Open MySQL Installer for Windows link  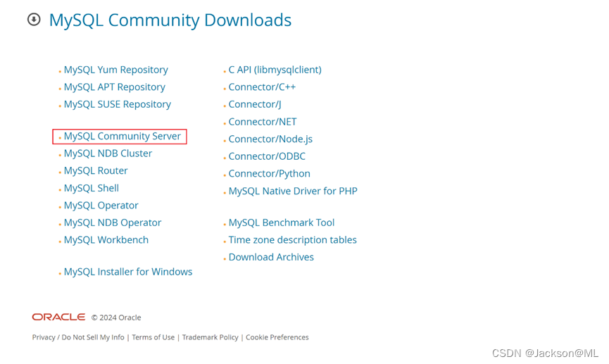click(x=128, y=272)
